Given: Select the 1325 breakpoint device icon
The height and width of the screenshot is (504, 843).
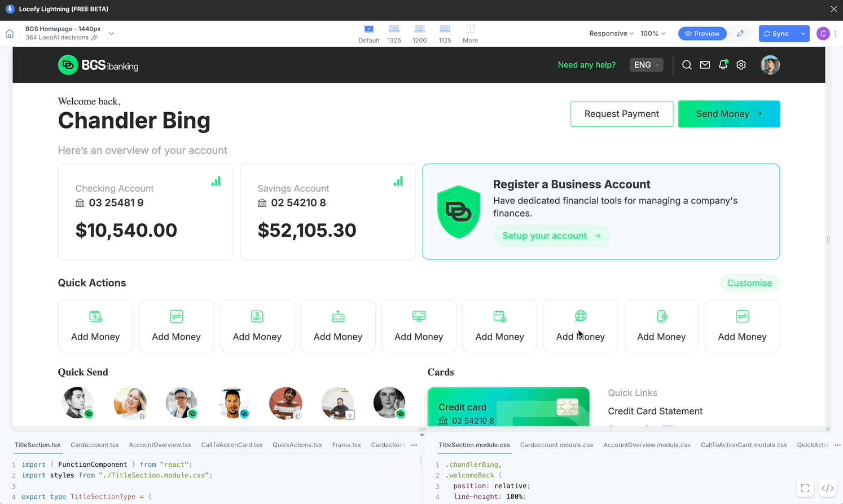Looking at the screenshot, I should point(394,29).
